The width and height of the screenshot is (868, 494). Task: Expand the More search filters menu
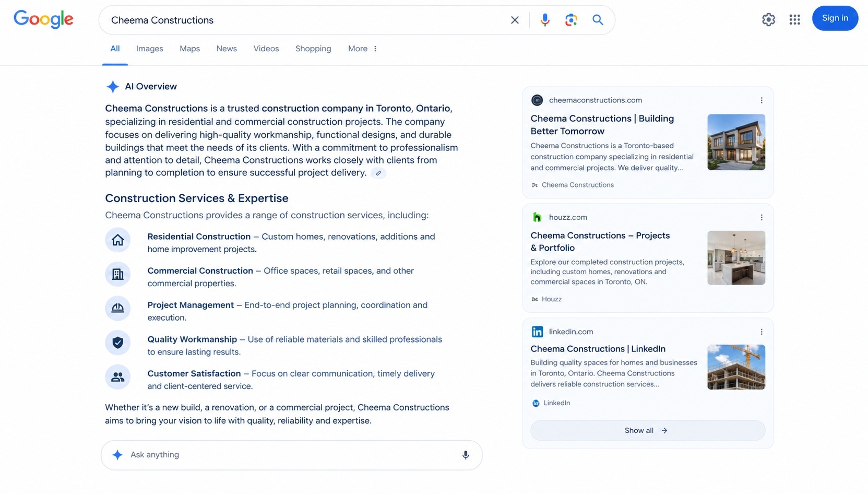363,49
